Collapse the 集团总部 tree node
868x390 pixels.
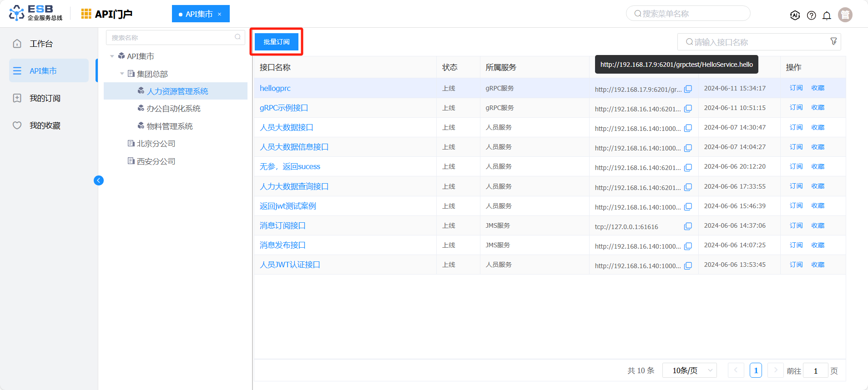[x=122, y=74]
